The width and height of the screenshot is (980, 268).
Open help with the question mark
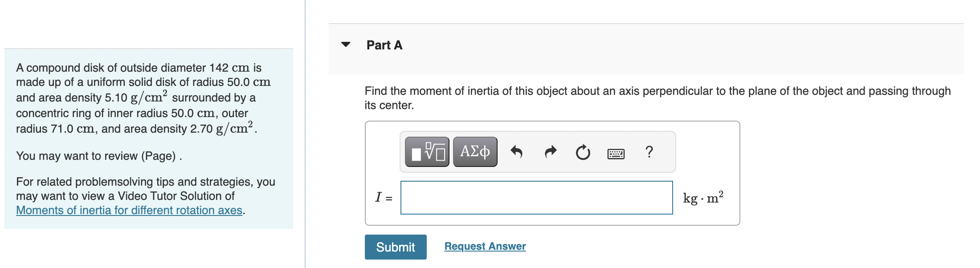649,152
